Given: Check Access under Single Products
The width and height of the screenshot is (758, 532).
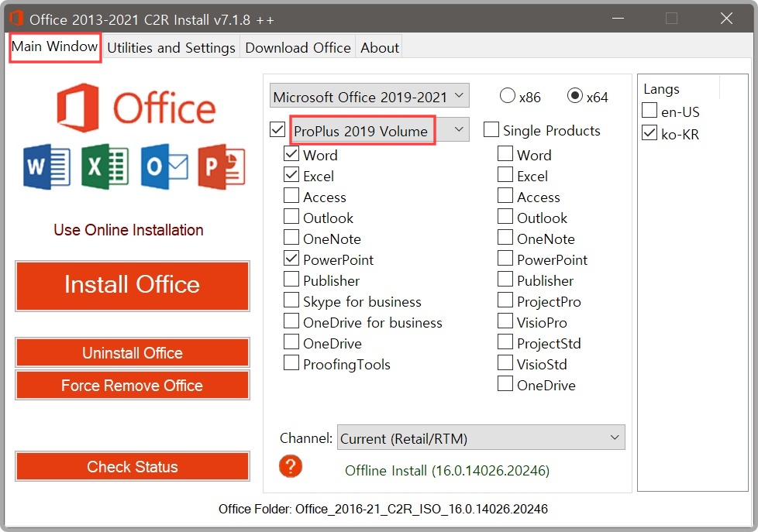Looking at the screenshot, I should (505, 195).
